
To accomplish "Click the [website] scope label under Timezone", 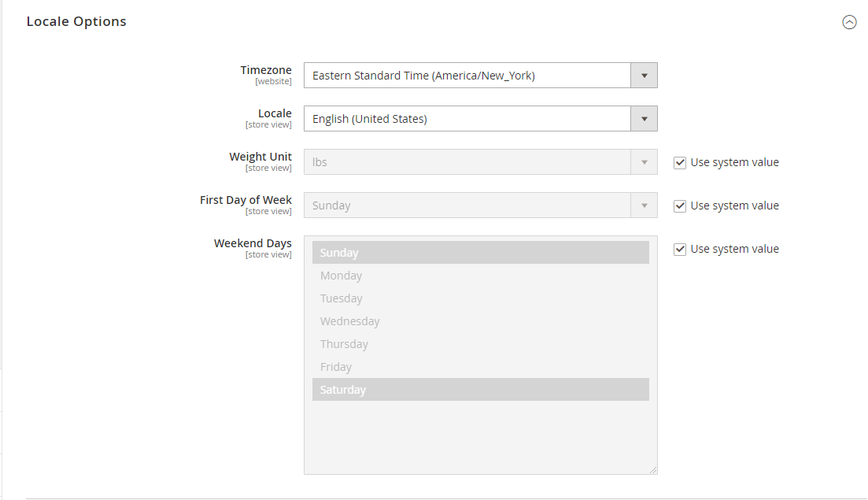I will pyautogui.click(x=273, y=81).
